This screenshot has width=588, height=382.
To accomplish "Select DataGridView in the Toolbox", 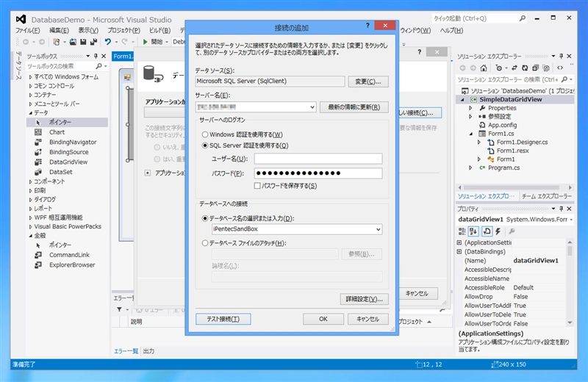I will (67, 162).
